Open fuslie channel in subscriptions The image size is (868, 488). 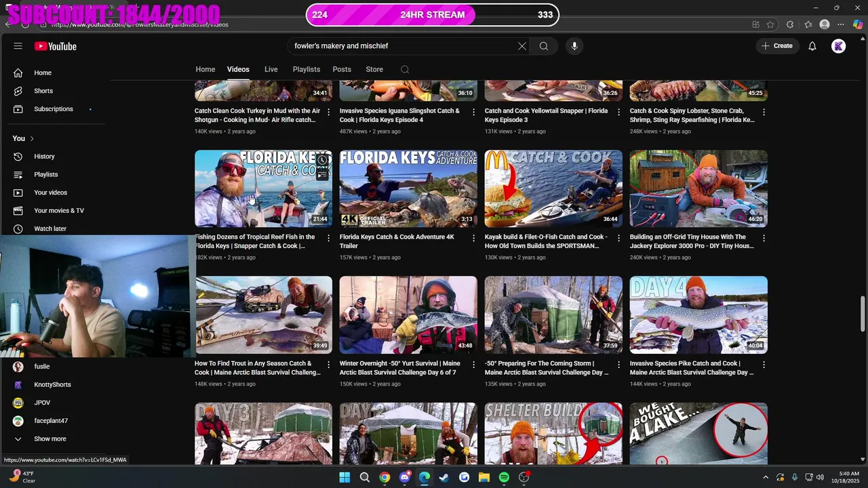tap(42, 367)
